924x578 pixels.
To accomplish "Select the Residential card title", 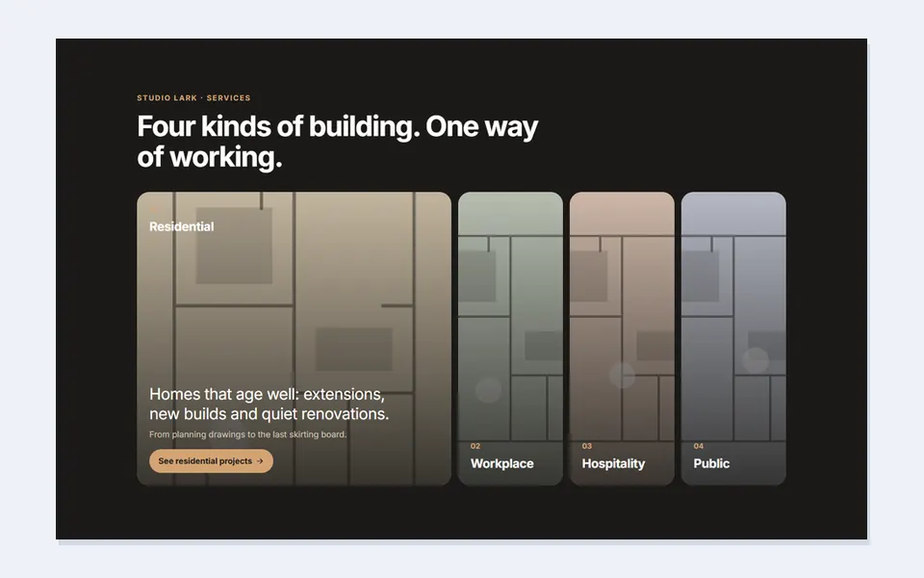I will pos(182,226).
